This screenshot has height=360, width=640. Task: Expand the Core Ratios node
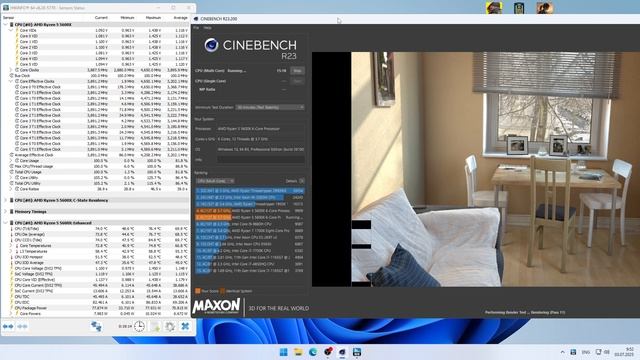pyautogui.click(x=11, y=189)
